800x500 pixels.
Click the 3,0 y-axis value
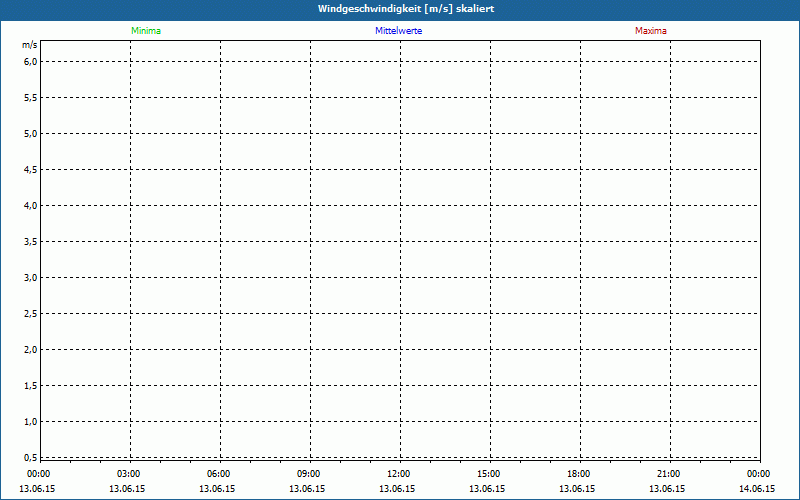31,278
